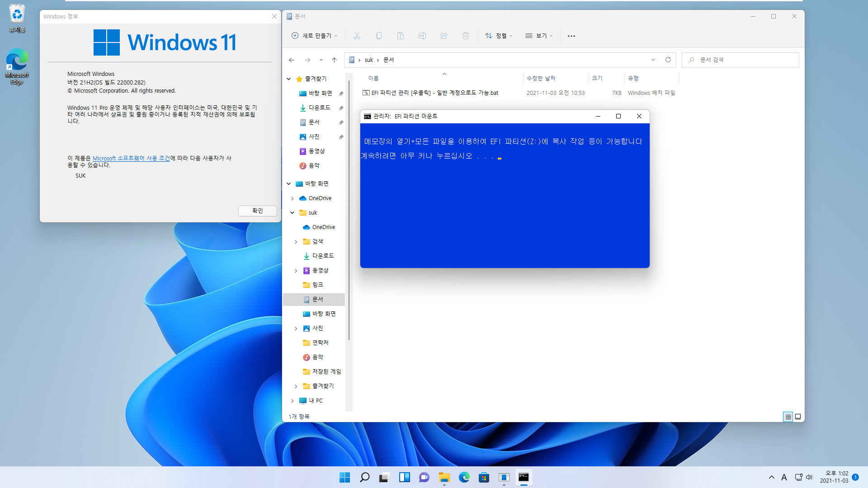Open taskbar Search
The image size is (868, 488).
[364, 477]
